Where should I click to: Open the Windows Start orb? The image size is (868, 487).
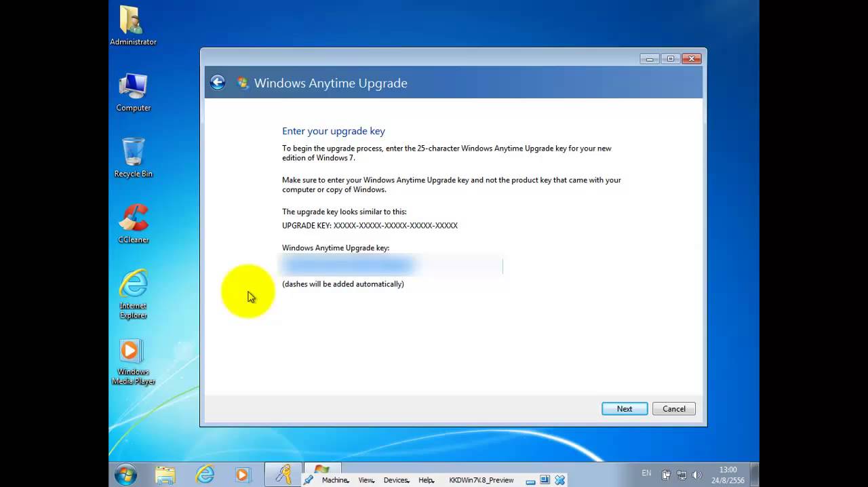[x=125, y=475]
